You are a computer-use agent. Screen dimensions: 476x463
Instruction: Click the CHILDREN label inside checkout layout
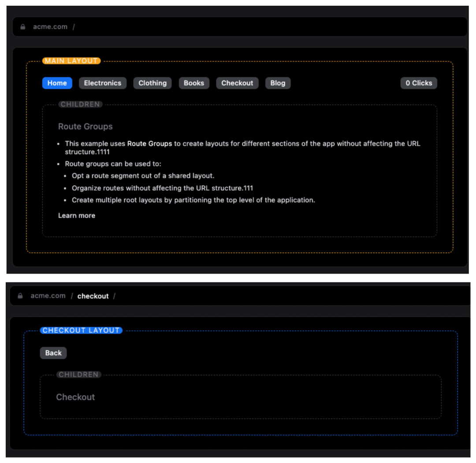point(78,374)
